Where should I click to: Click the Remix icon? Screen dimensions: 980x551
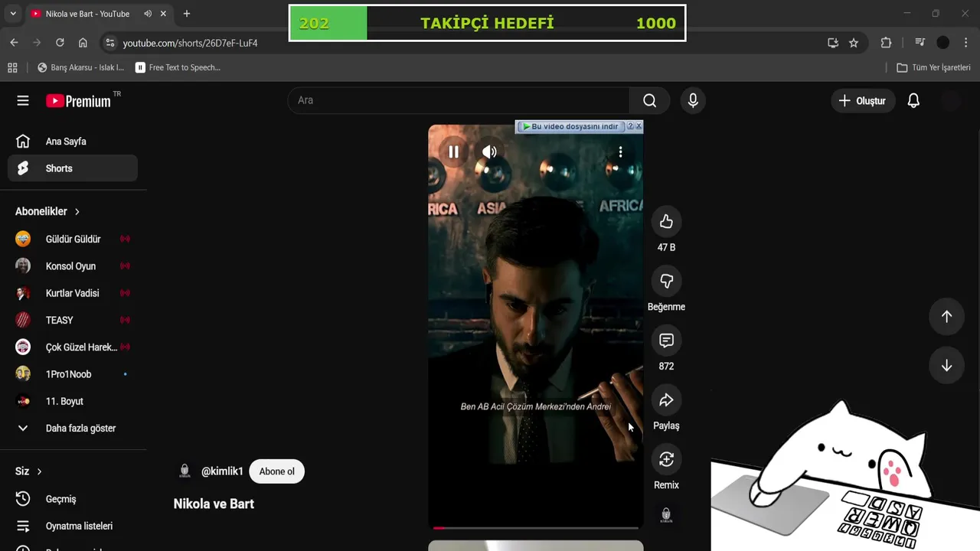click(666, 459)
